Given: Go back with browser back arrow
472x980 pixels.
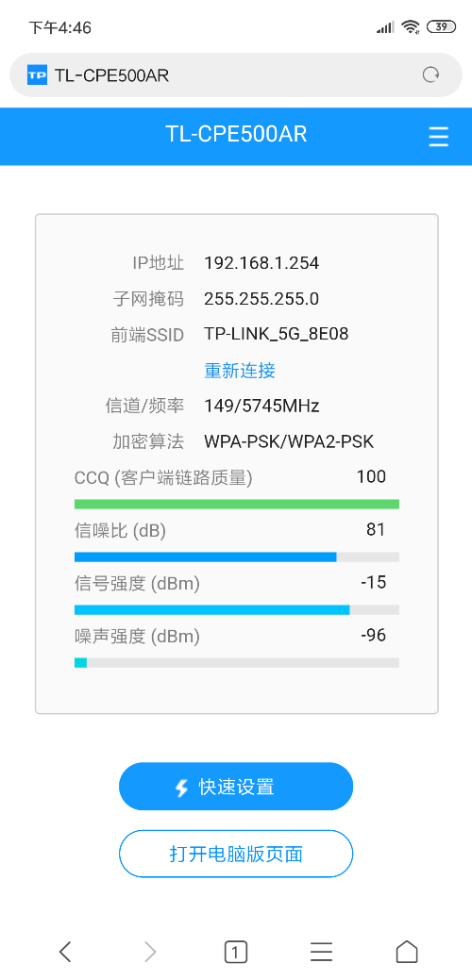Looking at the screenshot, I should (x=65, y=952).
